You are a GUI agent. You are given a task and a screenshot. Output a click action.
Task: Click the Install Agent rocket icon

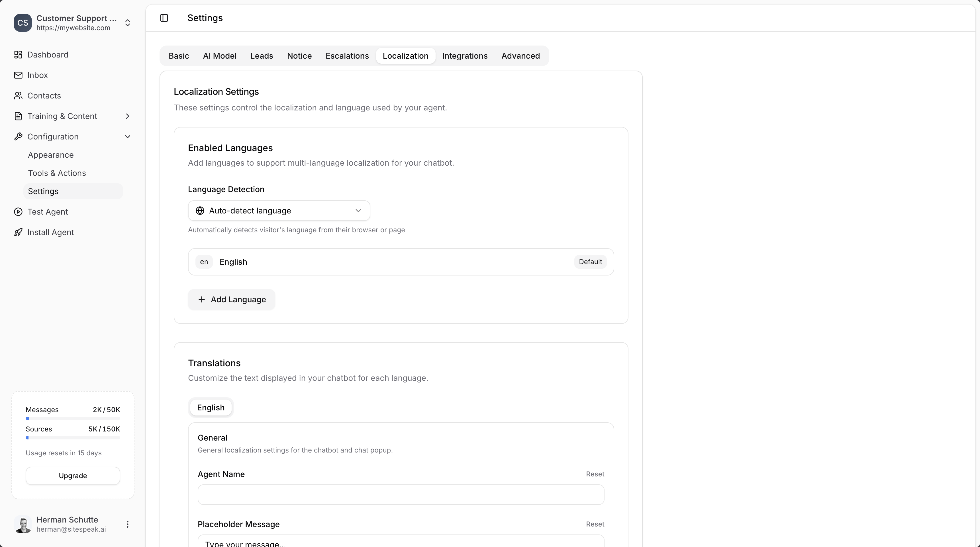18,232
